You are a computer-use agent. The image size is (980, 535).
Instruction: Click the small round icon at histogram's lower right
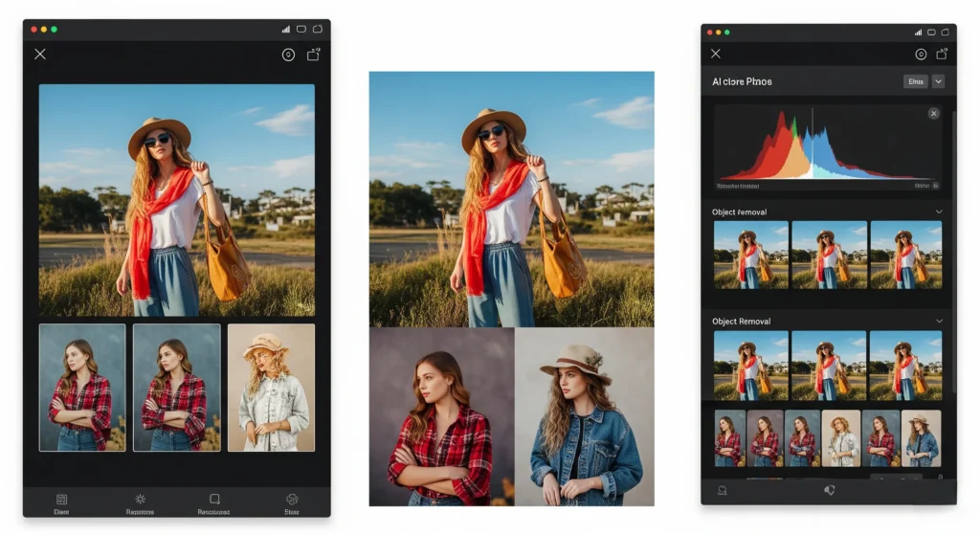click(x=936, y=186)
